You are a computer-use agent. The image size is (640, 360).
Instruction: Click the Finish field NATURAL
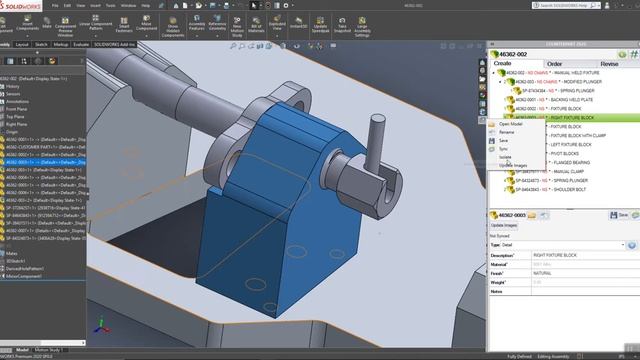coord(586,273)
